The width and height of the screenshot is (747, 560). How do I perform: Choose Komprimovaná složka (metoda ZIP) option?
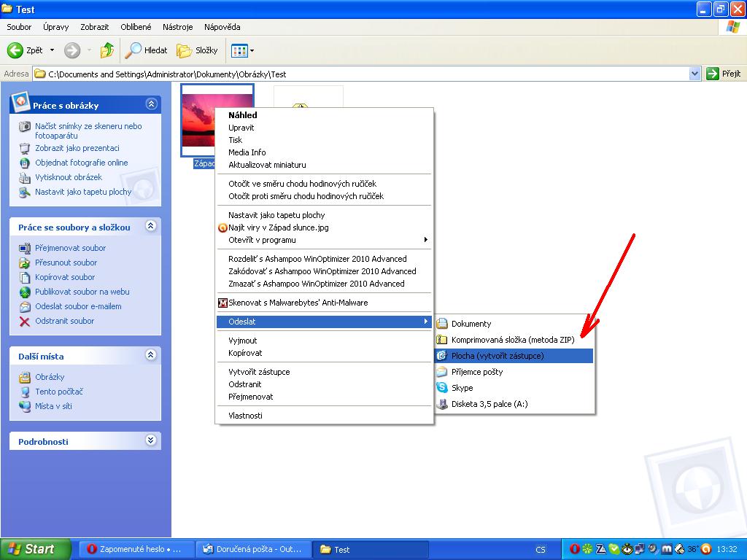(512, 340)
